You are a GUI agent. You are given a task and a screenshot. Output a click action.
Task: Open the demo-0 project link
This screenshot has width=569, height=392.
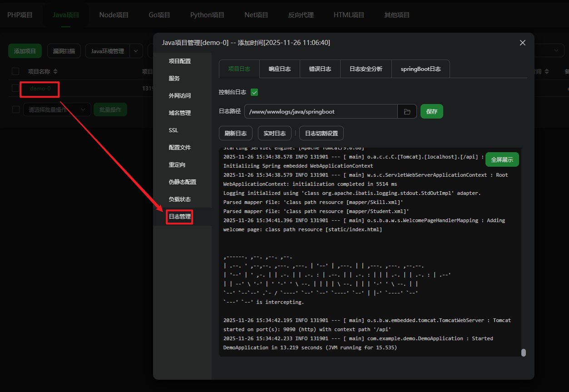pyautogui.click(x=40, y=89)
